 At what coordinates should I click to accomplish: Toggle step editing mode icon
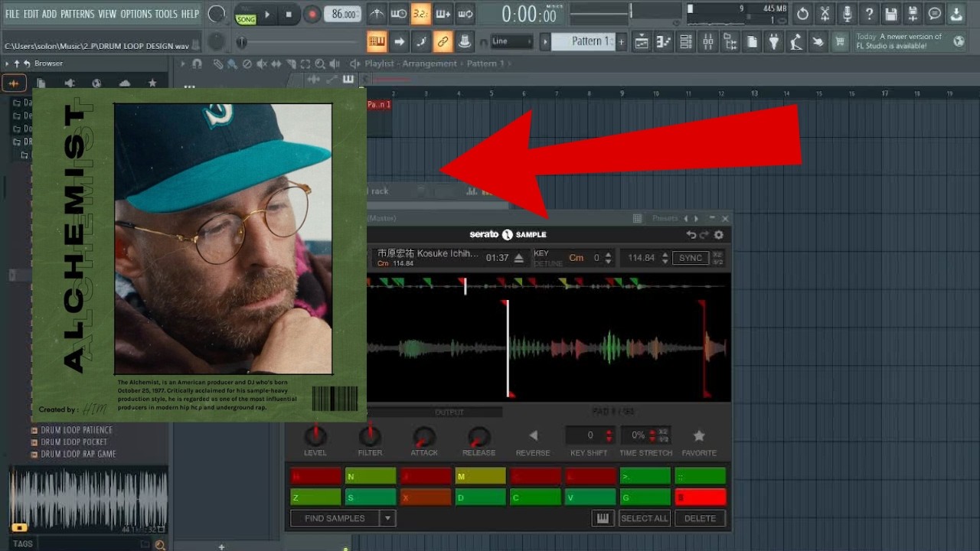(420, 41)
